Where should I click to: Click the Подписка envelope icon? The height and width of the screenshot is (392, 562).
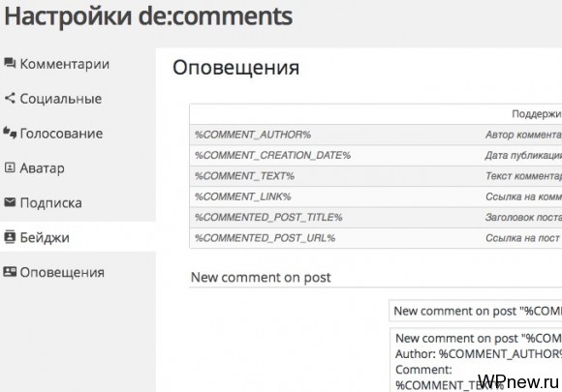click(10, 202)
